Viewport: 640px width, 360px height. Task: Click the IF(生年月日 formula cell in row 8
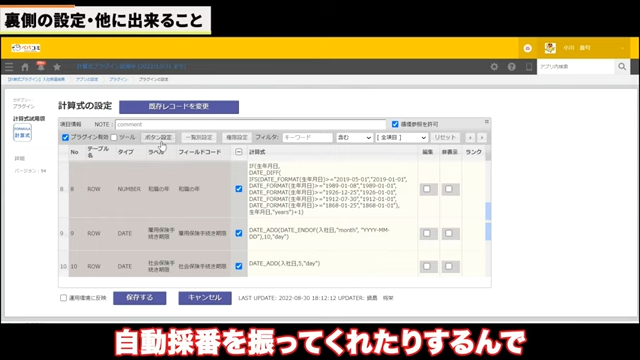coord(332,189)
